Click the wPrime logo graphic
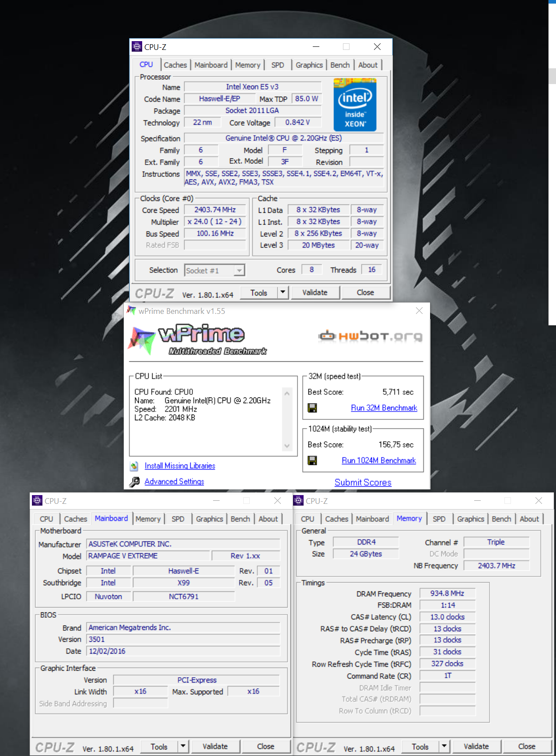This screenshot has height=756, width=556. tap(197, 339)
